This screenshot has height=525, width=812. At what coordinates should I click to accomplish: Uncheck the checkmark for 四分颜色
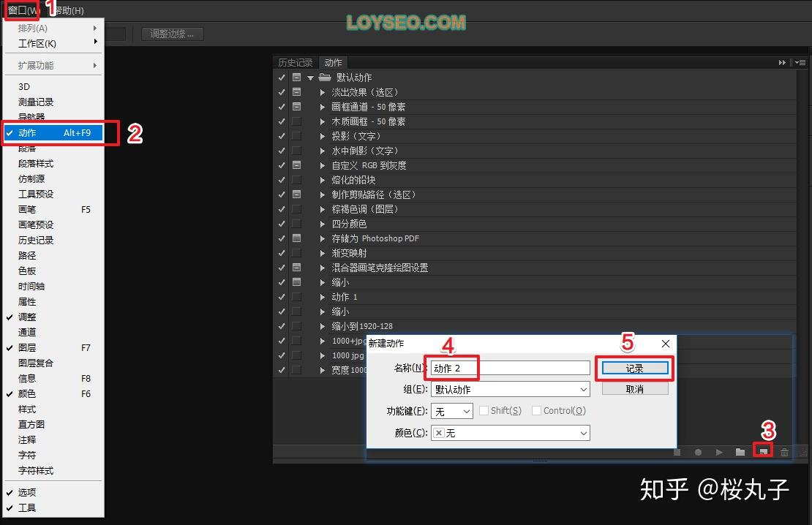tap(281, 224)
